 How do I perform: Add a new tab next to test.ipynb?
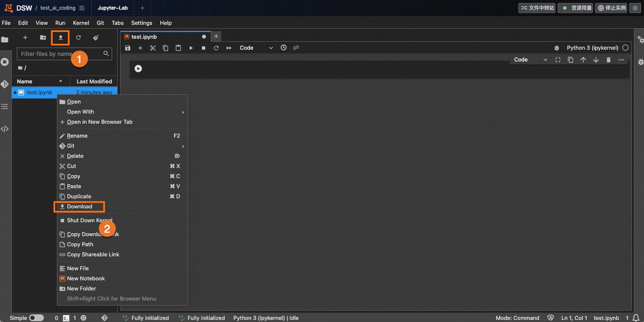216,37
